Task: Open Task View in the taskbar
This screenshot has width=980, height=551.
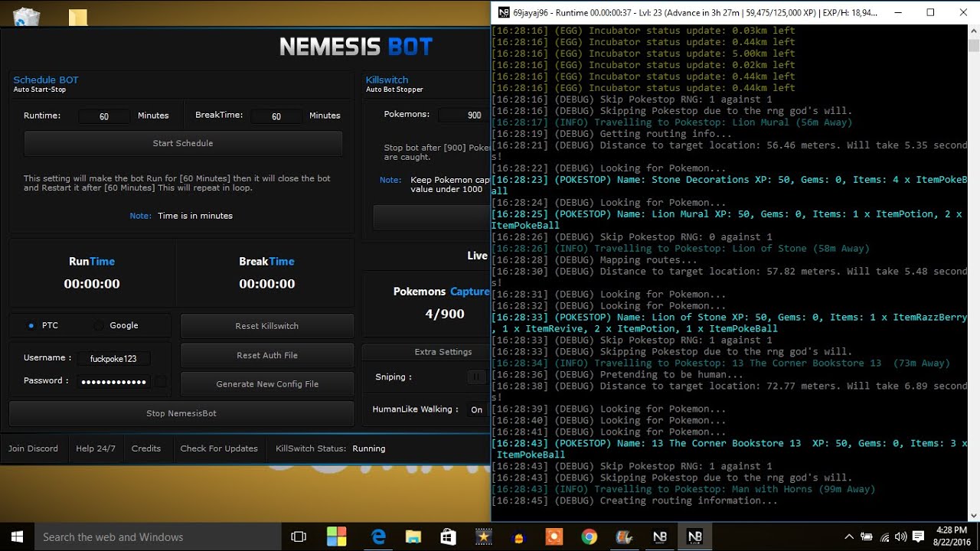Action: [299, 537]
